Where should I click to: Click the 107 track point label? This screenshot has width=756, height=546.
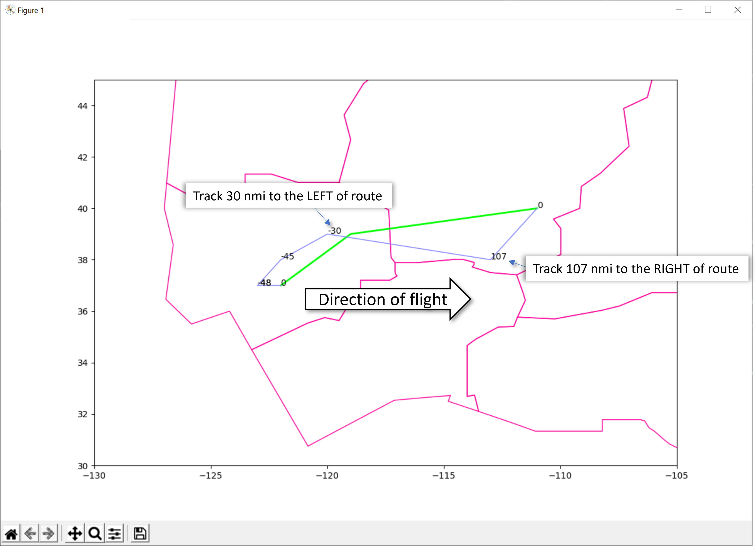tap(498, 256)
